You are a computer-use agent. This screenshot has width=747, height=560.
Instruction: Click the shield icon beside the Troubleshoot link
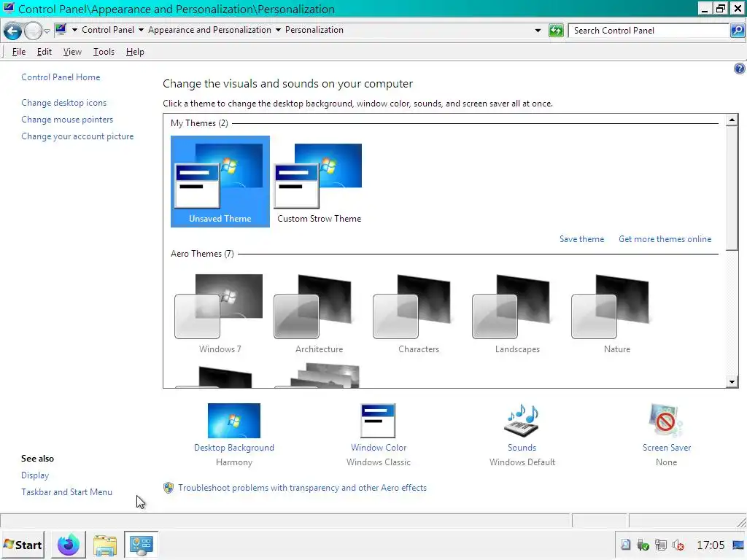pyautogui.click(x=169, y=488)
